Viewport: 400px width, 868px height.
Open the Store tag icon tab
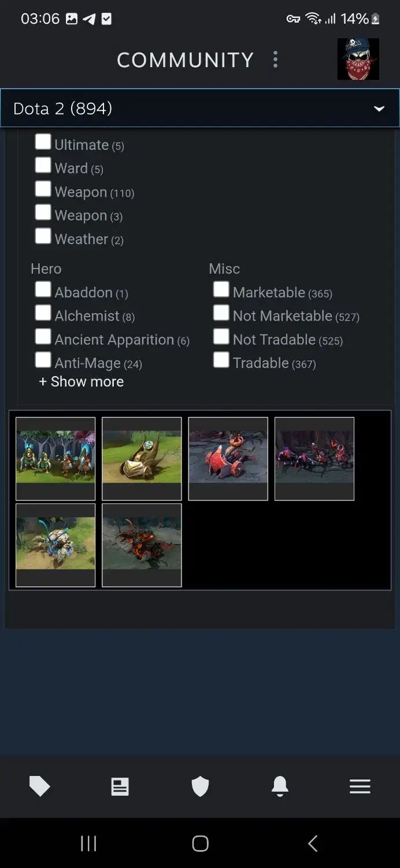click(x=40, y=786)
